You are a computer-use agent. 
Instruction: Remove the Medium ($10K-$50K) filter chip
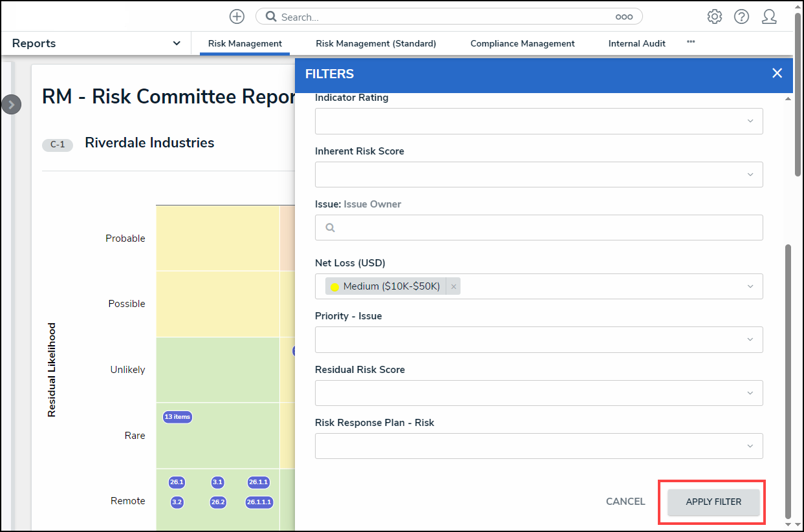(453, 287)
